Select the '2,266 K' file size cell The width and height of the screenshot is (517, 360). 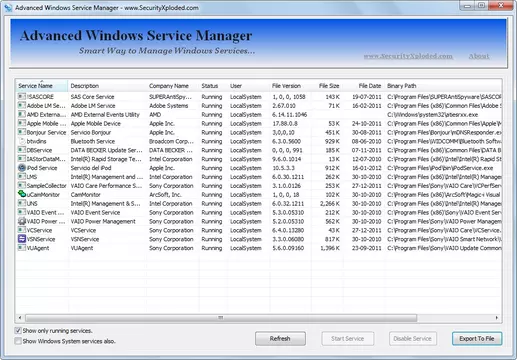(330, 203)
